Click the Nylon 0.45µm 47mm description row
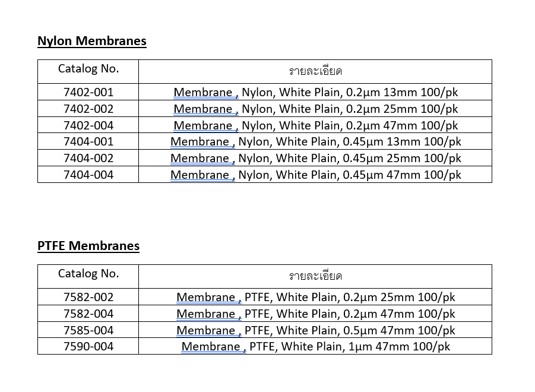 [x=315, y=175]
